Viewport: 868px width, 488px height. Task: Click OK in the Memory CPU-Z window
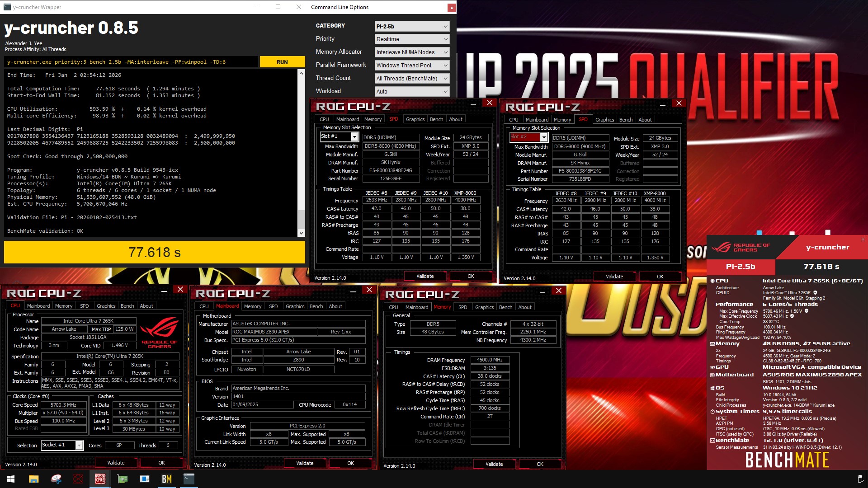coord(540,464)
